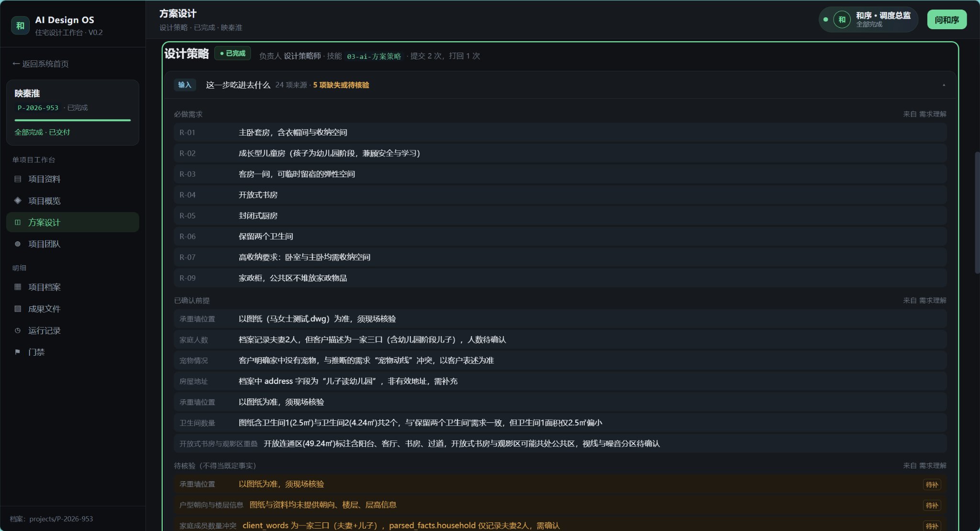Screen dimensions: 980x531
Task: Open the 项目概览 menu item
Action: (73, 201)
